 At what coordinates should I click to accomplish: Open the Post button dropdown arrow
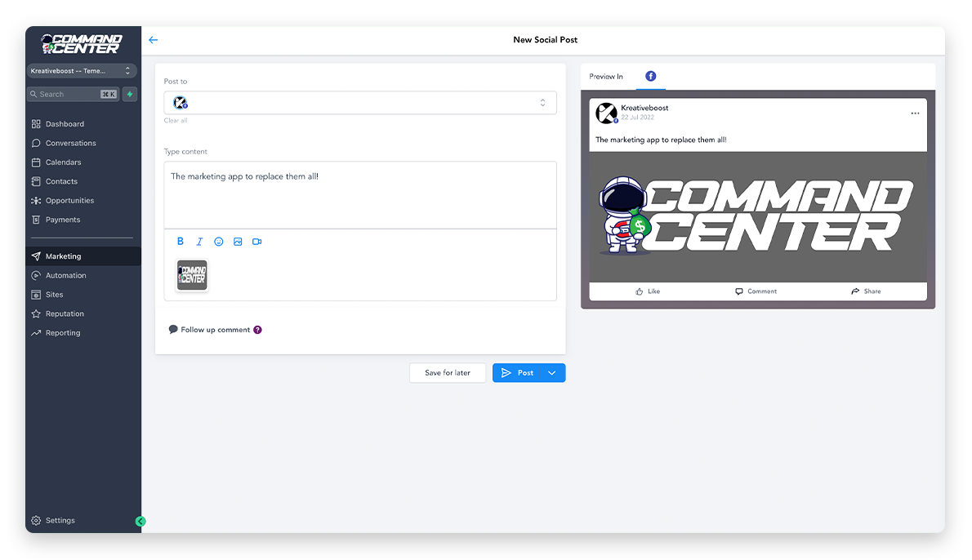(552, 373)
